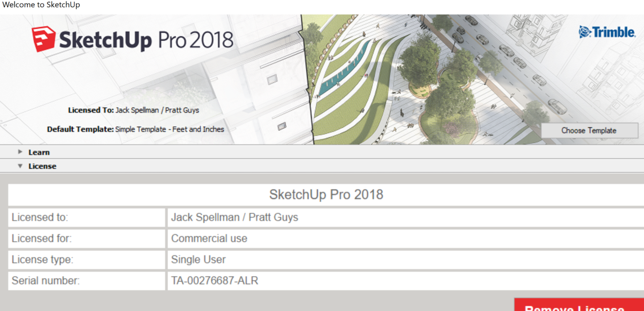Image resolution: width=644 pixels, height=311 pixels.
Task: Open the Learn section header
Action: (x=322, y=152)
